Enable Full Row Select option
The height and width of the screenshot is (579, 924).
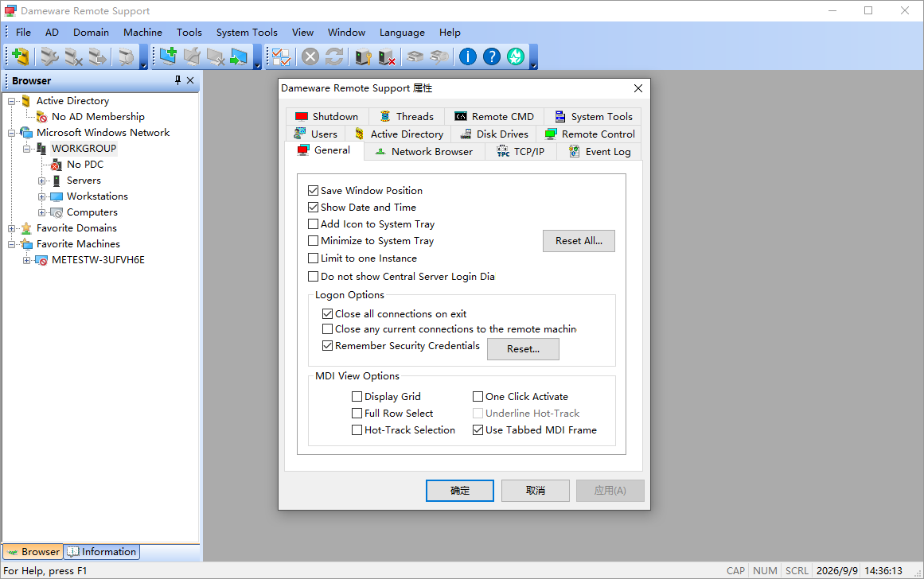(x=357, y=414)
